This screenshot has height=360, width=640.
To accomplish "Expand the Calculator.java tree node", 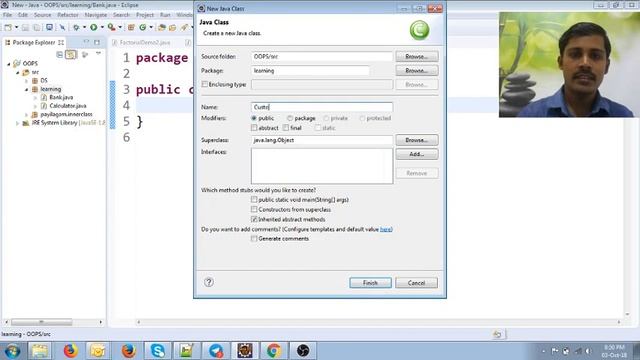I will click(x=36, y=106).
